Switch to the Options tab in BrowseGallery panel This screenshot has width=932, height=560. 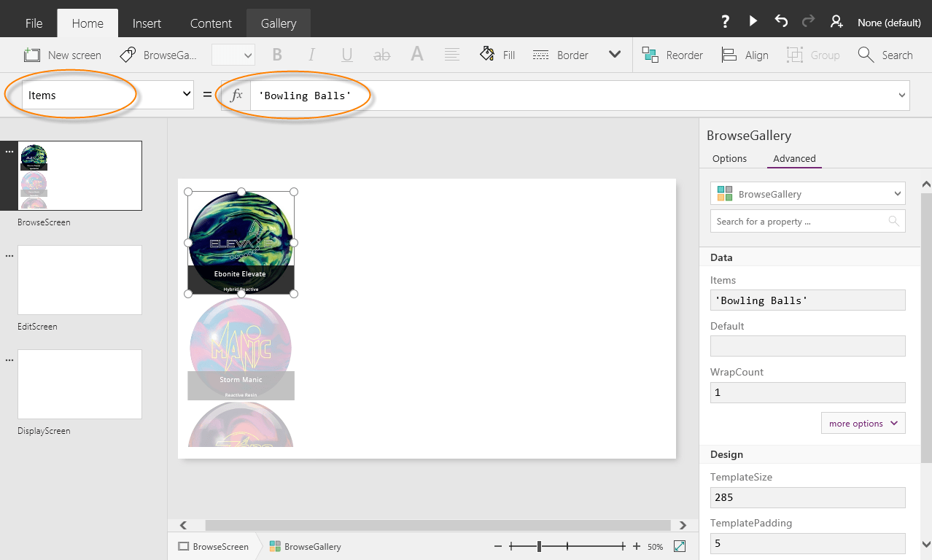click(x=729, y=158)
